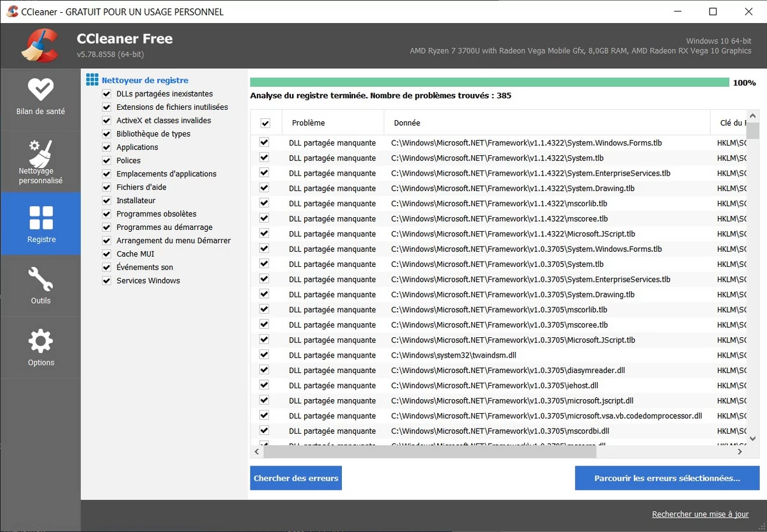
Task: Click Chercher des erreurs button
Action: (296, 478)
